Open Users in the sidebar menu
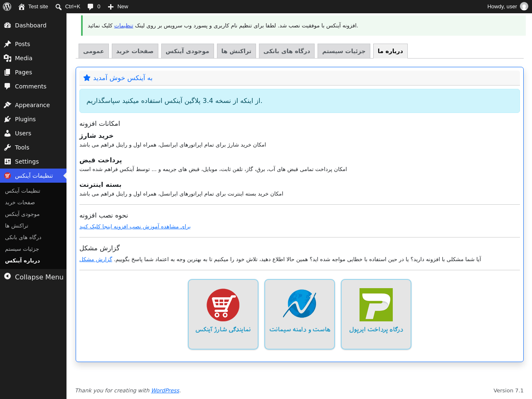Screen dimensions: 532x399 (33, 133)
